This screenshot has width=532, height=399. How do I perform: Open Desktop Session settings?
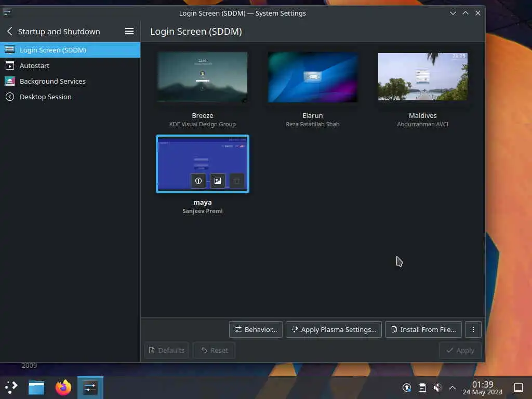[70, 97]
